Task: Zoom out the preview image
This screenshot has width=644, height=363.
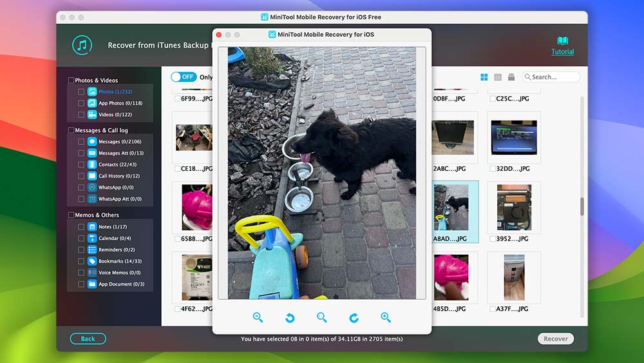Action: [258, 317]
